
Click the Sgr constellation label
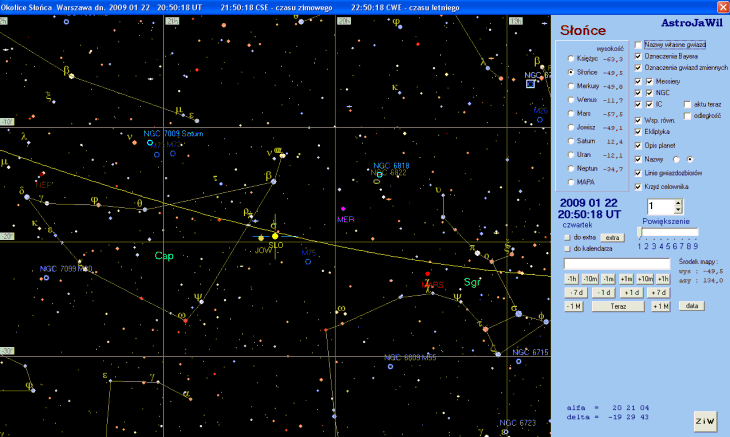coord(472,282)
